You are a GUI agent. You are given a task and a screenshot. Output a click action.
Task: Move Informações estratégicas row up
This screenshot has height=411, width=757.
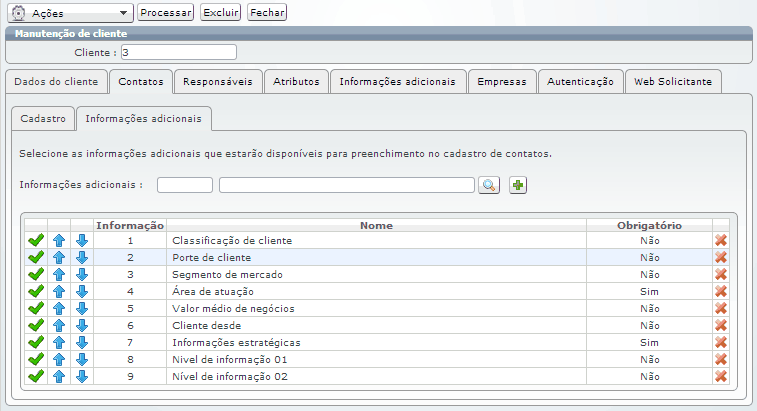click(59, 343)
